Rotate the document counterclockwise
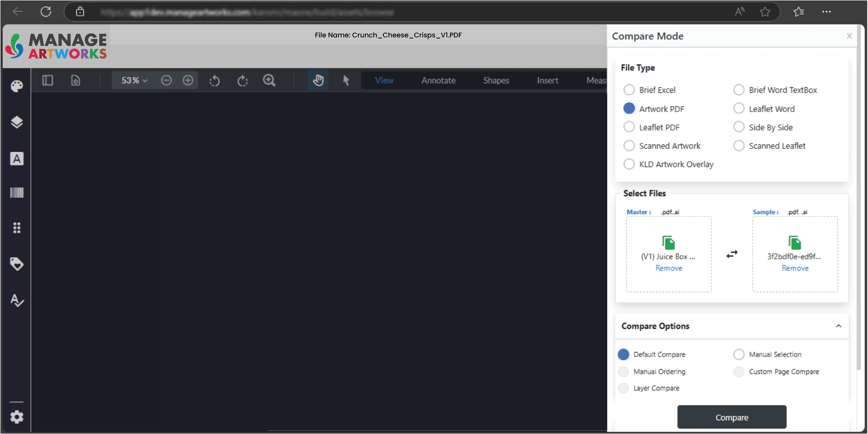Viewport: 868px width, 434px height. [214, 81]
